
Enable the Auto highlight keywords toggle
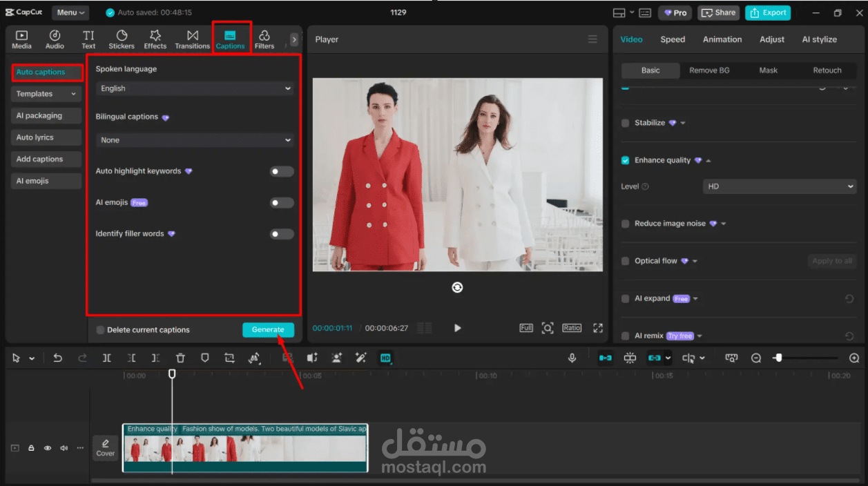click(x=281, y=171)
